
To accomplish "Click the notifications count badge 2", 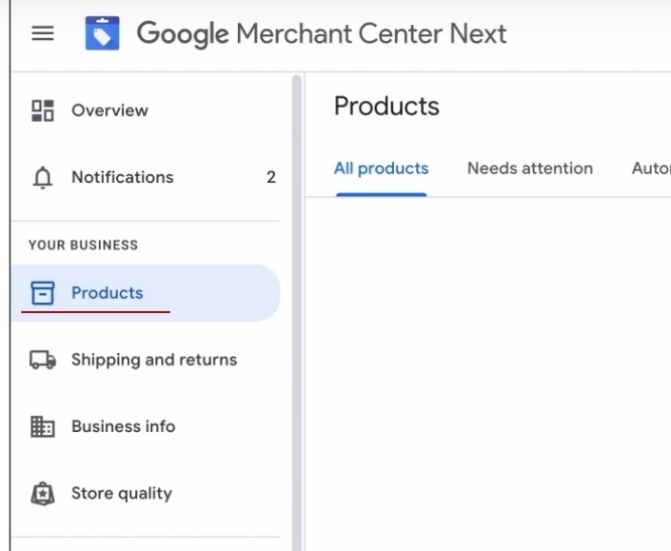I will pyautogui.click(x=271, y=177).
